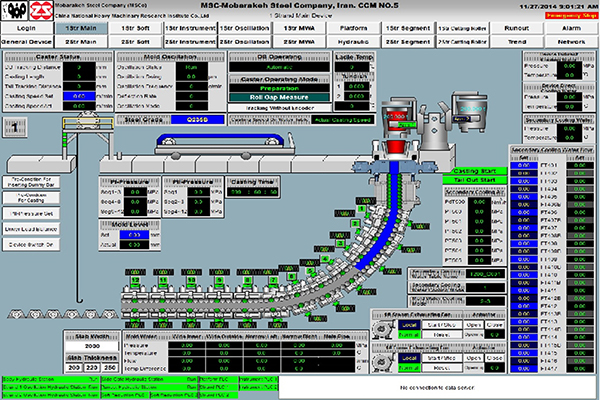Toggle Local mode on first exhausting fan
Screen dimensions: 600x400
pyautogui.click(x=409, y=325)
